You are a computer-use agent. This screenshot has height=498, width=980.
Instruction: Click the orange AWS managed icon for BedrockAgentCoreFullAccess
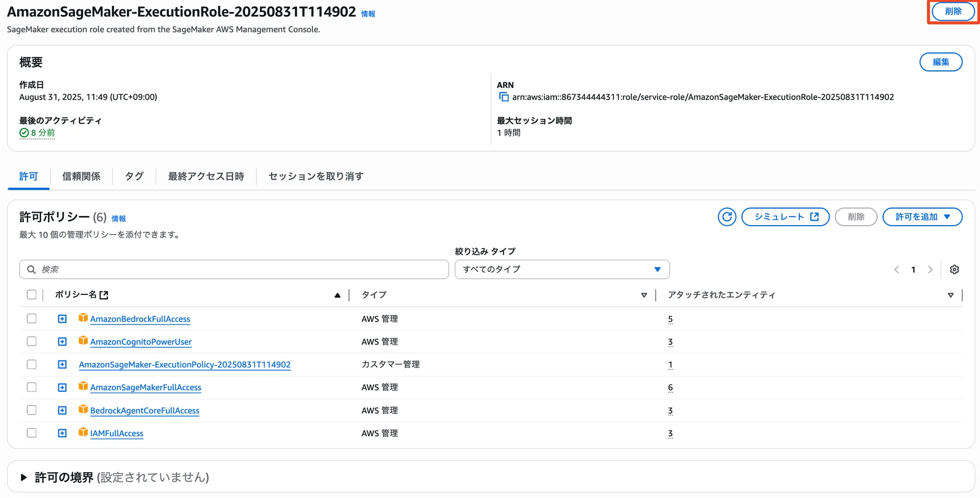[83, 409]
